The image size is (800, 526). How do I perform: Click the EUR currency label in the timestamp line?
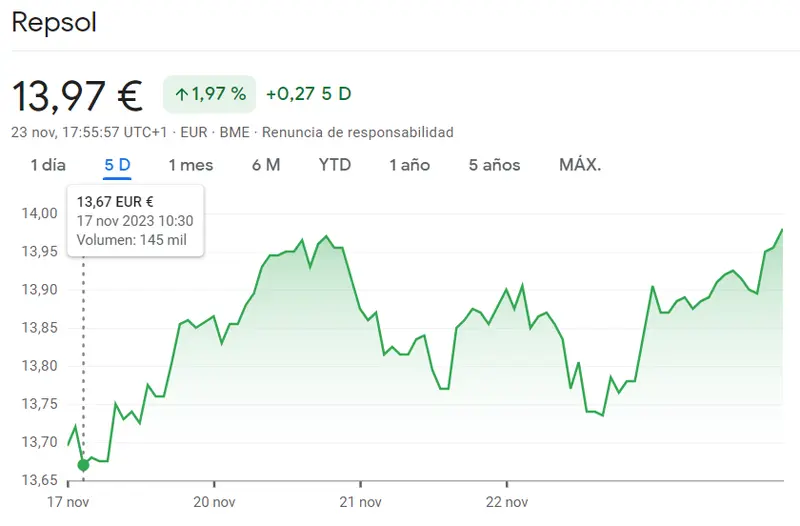tap(194, 132)
